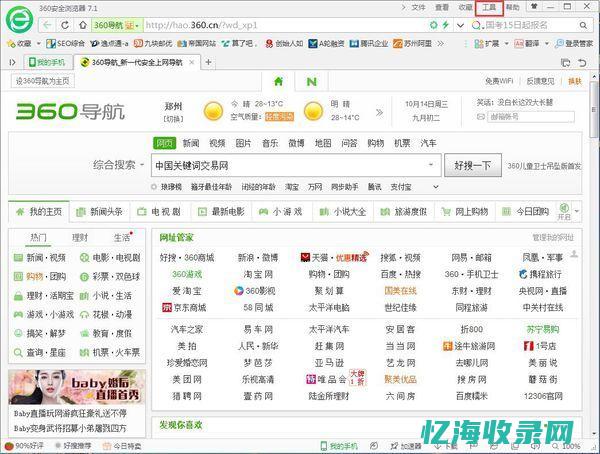Screen dimensions: 600x454
Task: Expand more hot keywords chevron
Action: 435,187
